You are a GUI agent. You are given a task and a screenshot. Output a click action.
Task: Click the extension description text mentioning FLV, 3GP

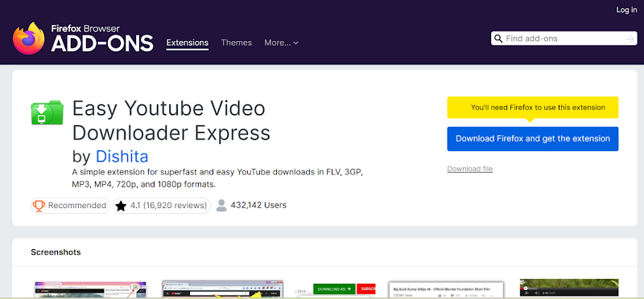(x=217, y=178)
